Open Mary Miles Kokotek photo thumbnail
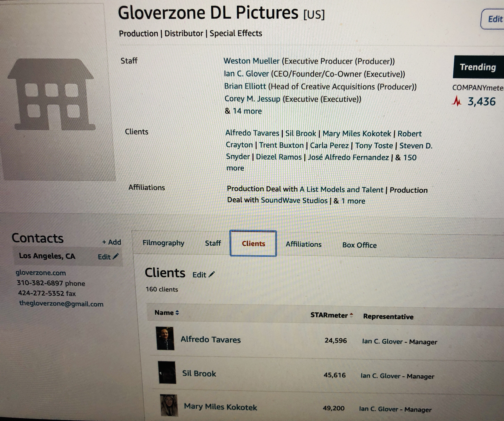 169,405
